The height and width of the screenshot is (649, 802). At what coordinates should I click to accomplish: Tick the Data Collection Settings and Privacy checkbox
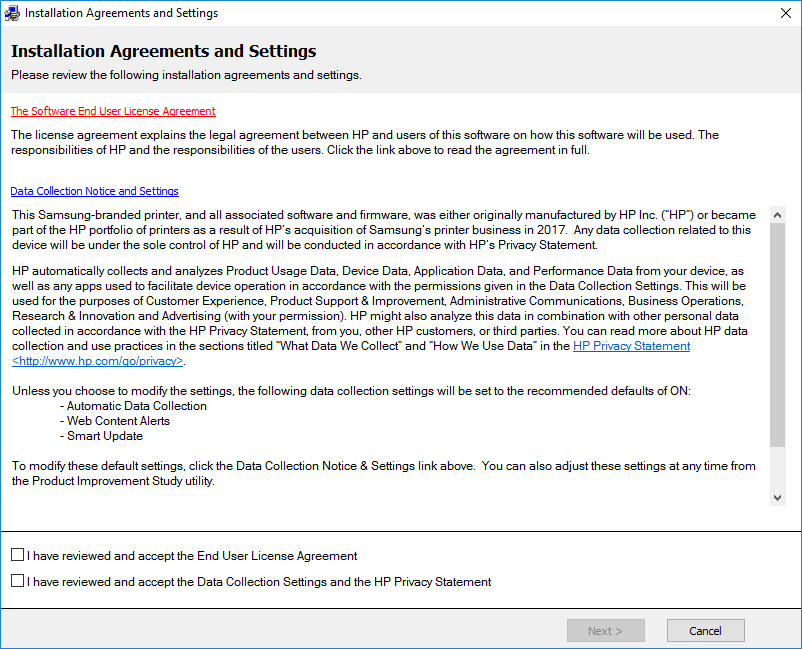(x=18, y=581)
